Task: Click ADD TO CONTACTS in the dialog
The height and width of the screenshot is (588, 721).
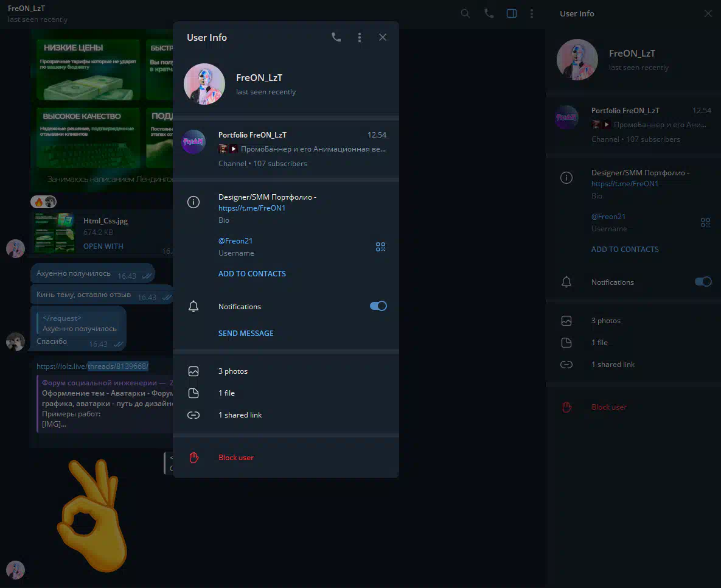Action: pos(252,274)
